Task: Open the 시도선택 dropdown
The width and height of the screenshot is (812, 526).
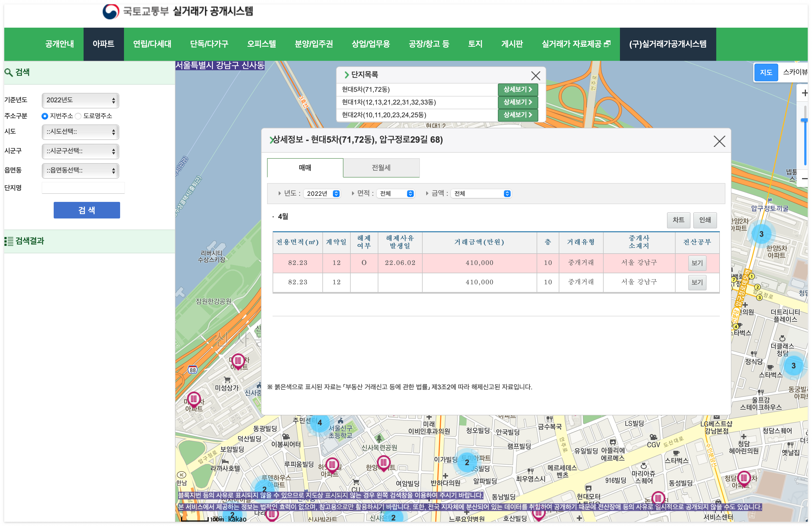Action: [x=80, y=132]
